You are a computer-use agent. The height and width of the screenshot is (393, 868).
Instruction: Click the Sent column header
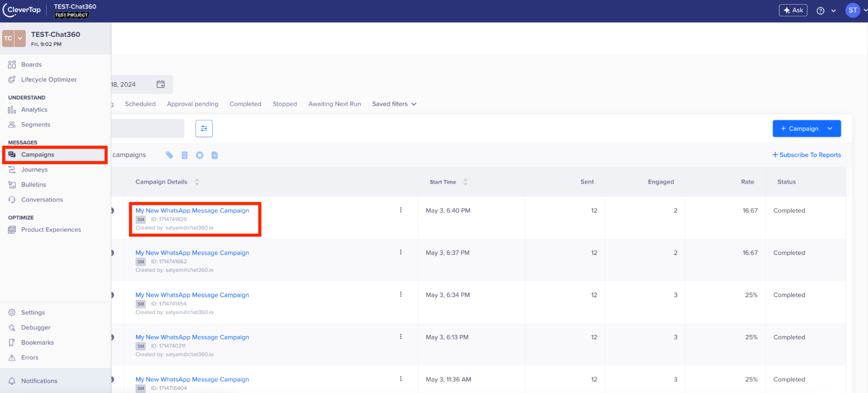coord(587,182)
